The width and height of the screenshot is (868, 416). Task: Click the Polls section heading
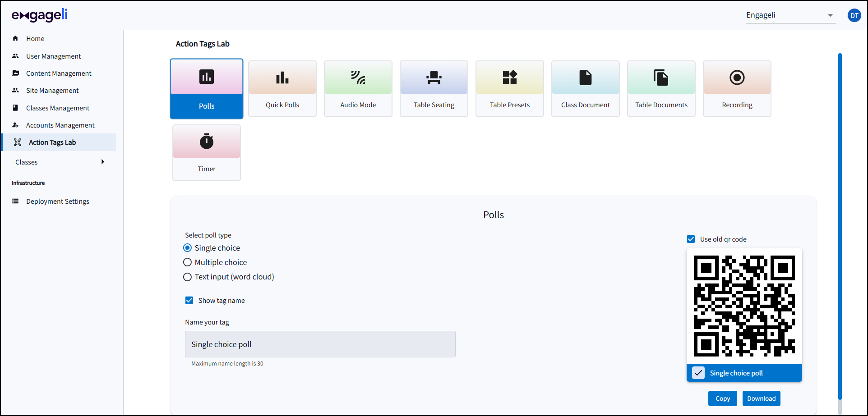494,215
